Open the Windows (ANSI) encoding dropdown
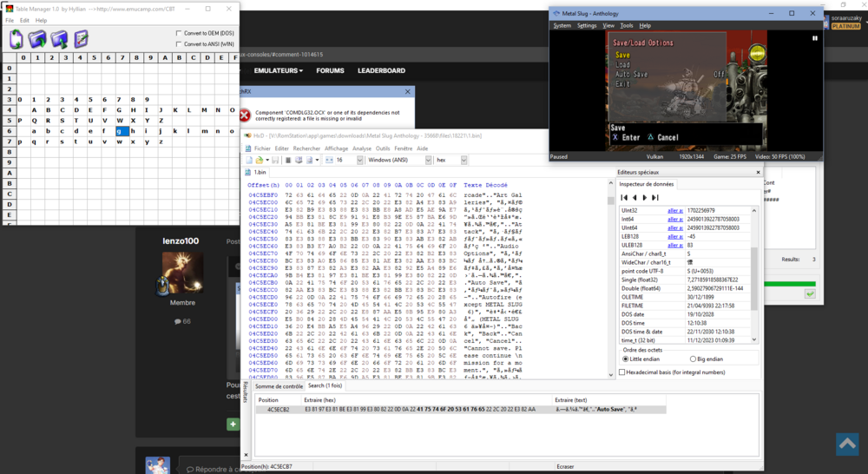The image size is (868, 474). tap(425, 160)
